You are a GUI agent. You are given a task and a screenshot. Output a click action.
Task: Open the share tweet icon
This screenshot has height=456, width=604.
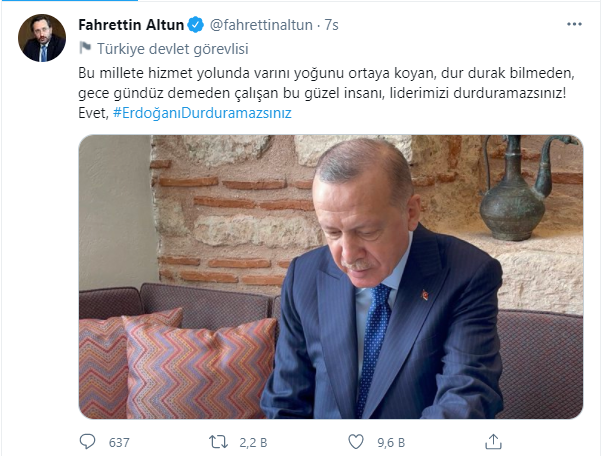click(x=493, y=441)
